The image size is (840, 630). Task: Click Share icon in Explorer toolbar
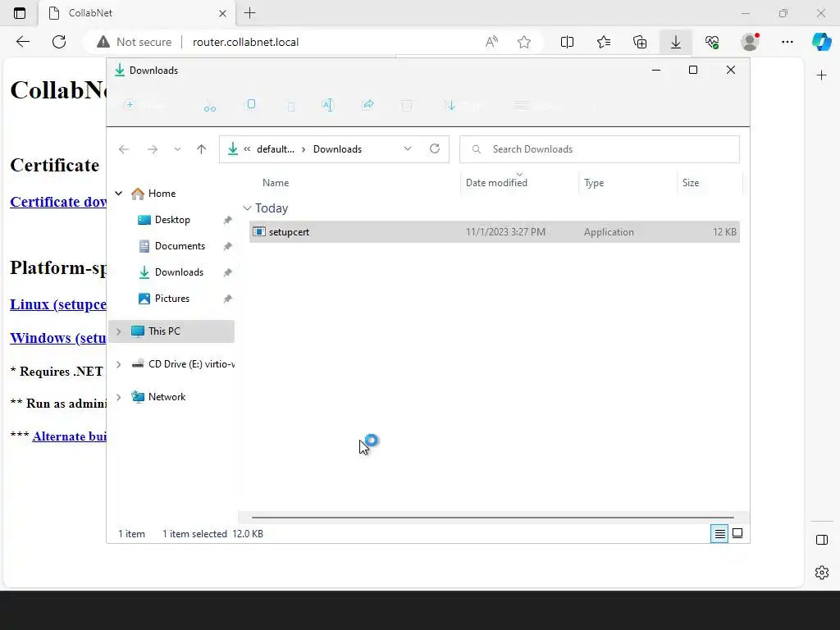367,105
